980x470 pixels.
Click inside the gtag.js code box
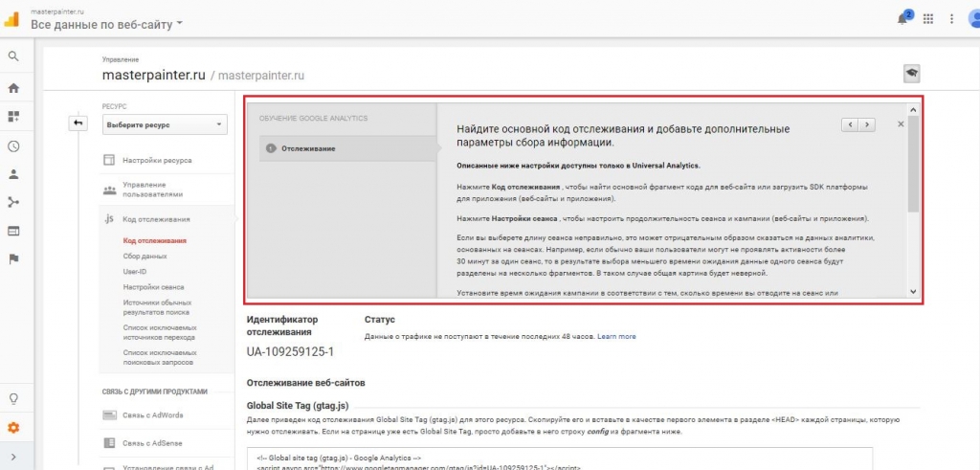[559, 459]
